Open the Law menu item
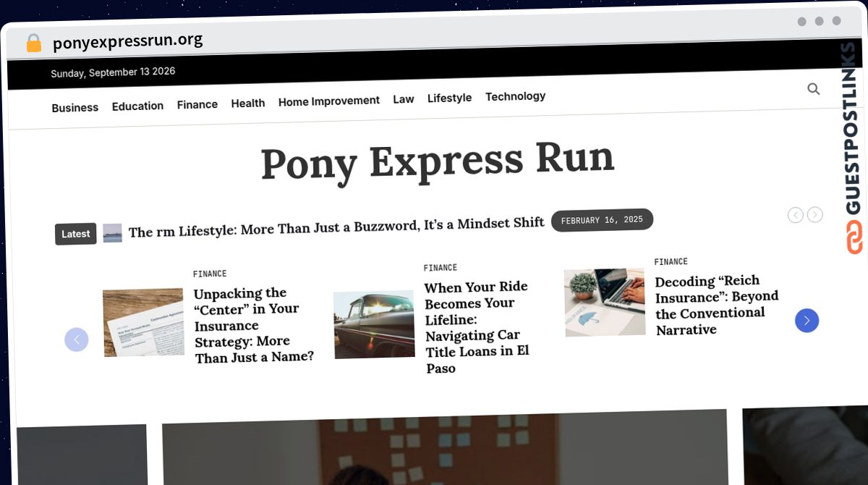Viewport: 868px width, 485px height. click(x=404, y=99)
